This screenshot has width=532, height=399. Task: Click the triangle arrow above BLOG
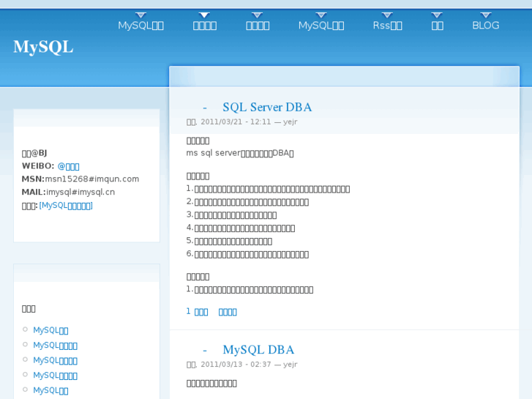[486, 15]
